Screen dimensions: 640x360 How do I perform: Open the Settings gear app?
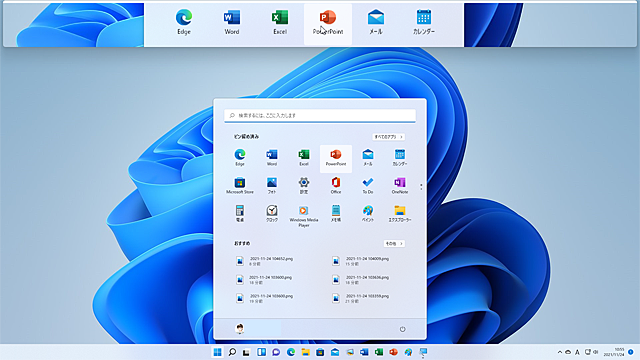click(x=304, y=186)
